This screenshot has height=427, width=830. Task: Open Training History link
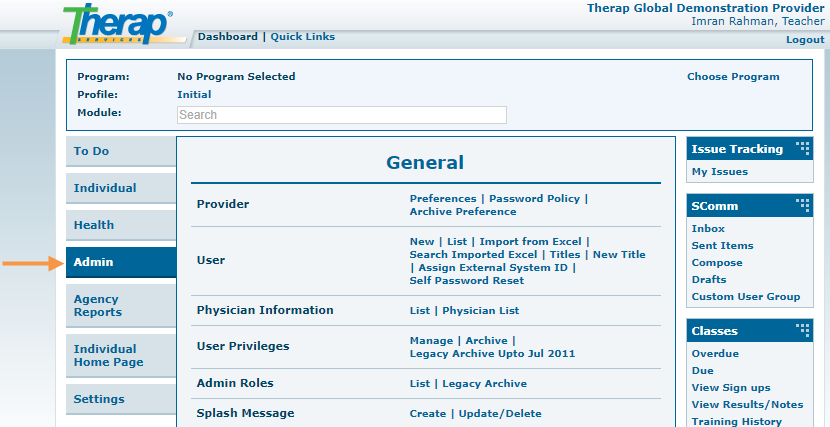(737, 422)
